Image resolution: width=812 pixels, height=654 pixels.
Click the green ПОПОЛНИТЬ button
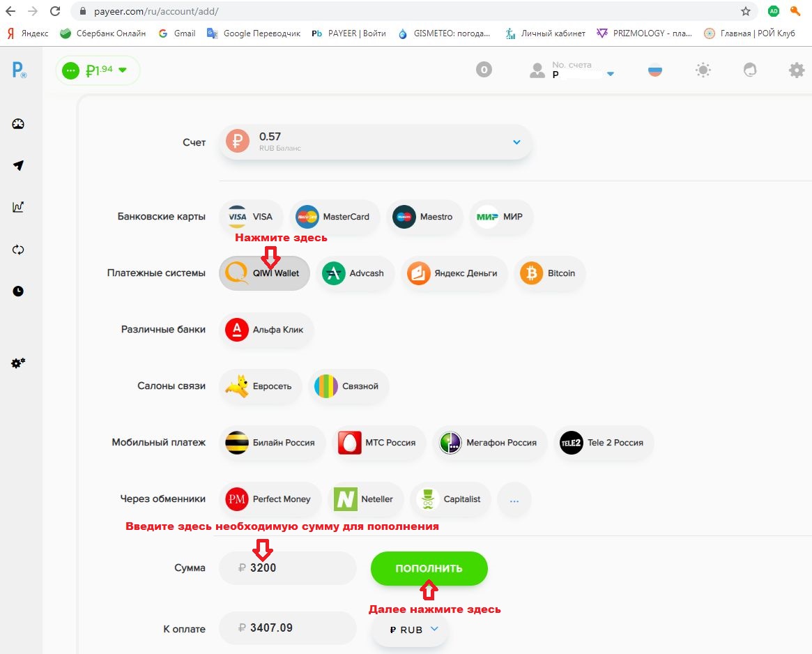429,568
